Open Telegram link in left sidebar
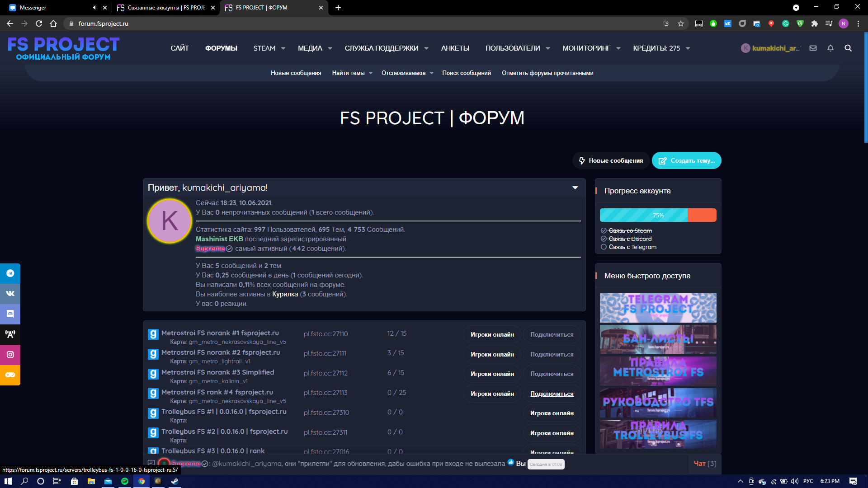This screenshot has width=868, height=488. [x=10, y=273]
